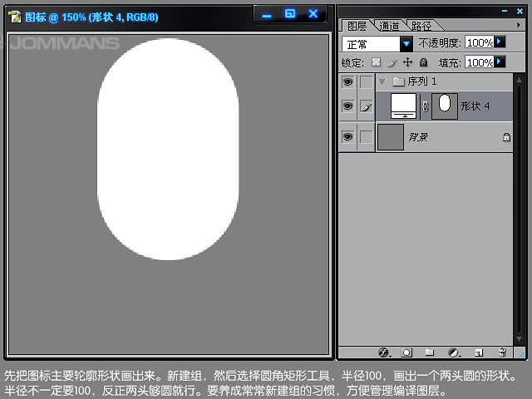Add a new adjustment layer
532x399 pixels.
[x=454, y=352]
